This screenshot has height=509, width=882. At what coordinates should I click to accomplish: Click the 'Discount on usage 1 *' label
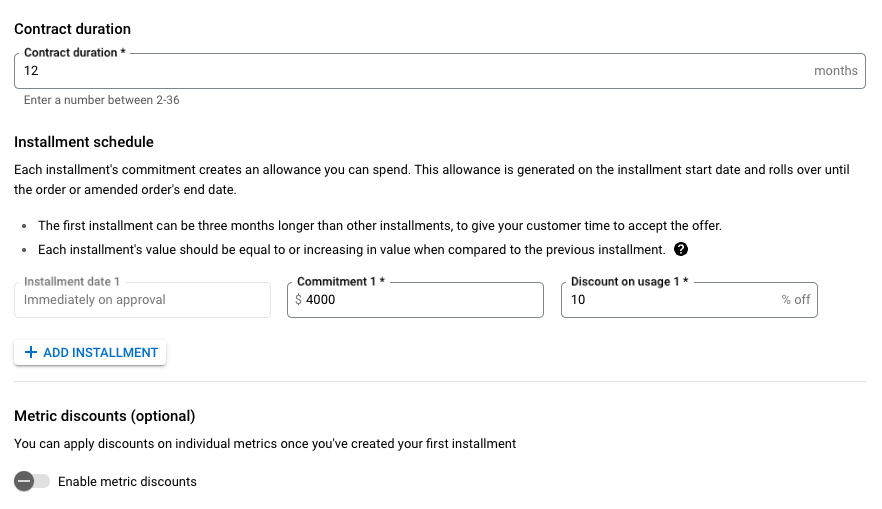(x=629, y=281)
